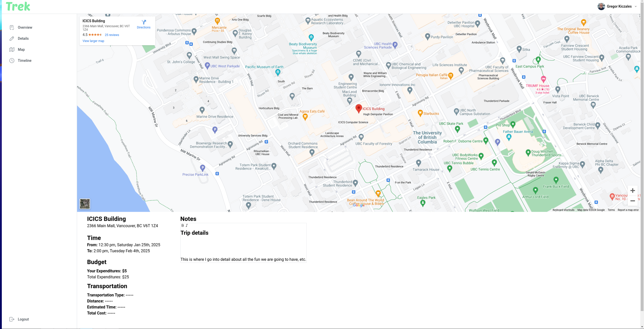Click the red ICICS Building map pin
Viewport: 644px width, 329px height.
(x=359, y=109)
